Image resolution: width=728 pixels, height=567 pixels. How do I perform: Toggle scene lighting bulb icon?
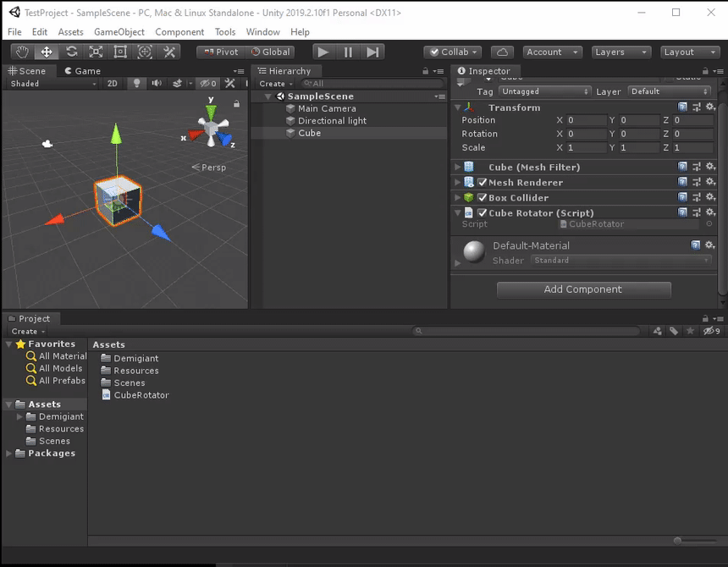click(x=136, y=83)
